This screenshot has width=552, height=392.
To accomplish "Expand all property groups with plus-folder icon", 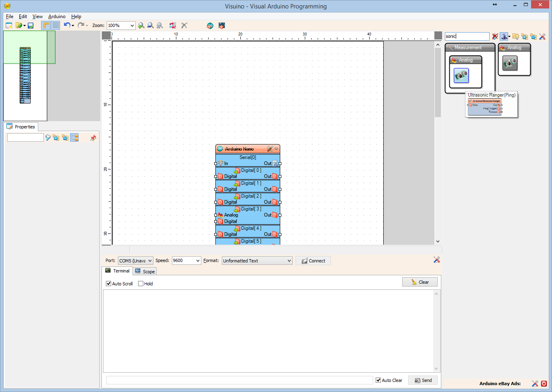I will 56,137.
